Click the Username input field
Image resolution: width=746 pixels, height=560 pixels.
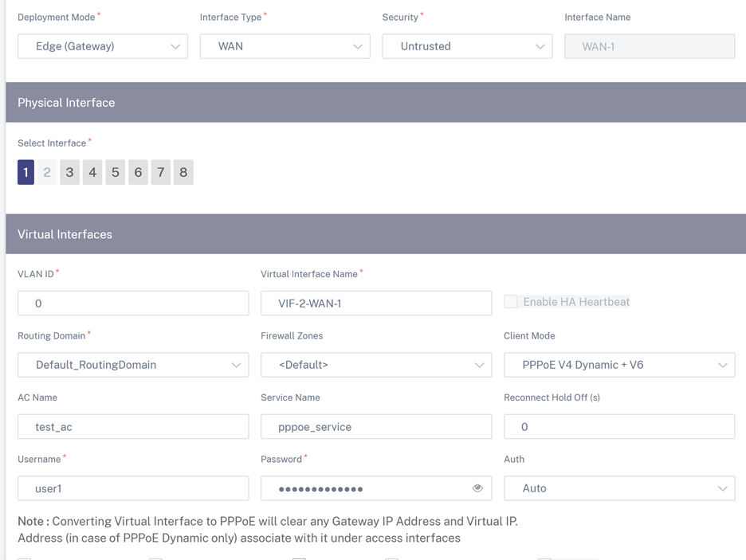pyautogui.click(x=133, y=488)
